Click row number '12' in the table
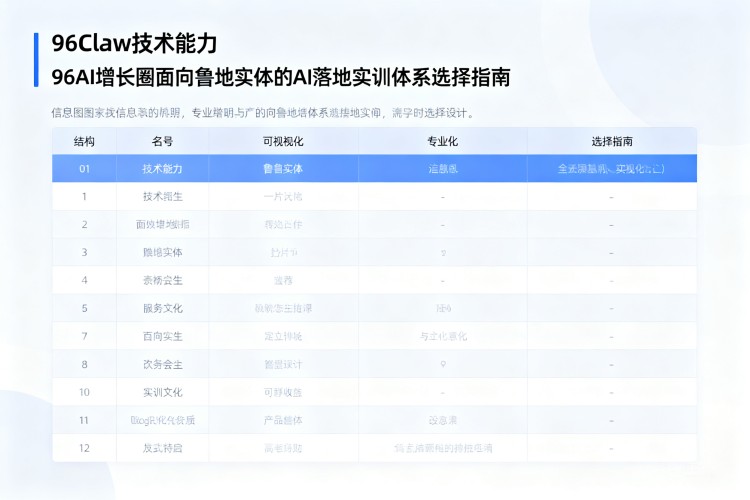Viewport: 750px width, 500px height. (x=84, y=448)
